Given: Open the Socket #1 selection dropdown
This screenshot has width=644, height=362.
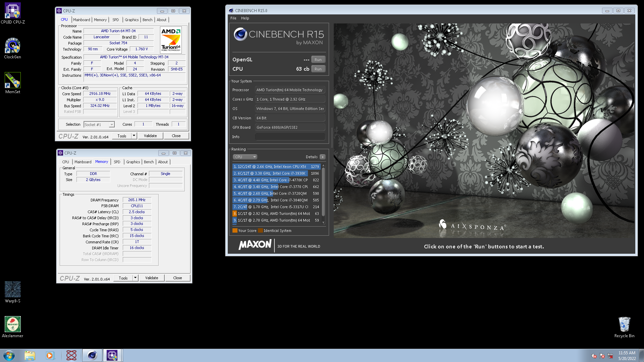Looking at the screenshot, I should coord(99,125).
